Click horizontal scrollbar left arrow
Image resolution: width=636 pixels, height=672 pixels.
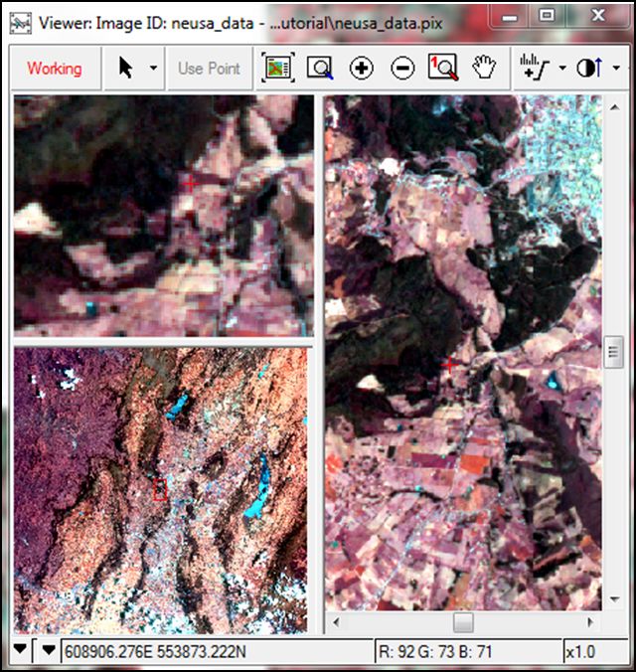click(336, 622)
